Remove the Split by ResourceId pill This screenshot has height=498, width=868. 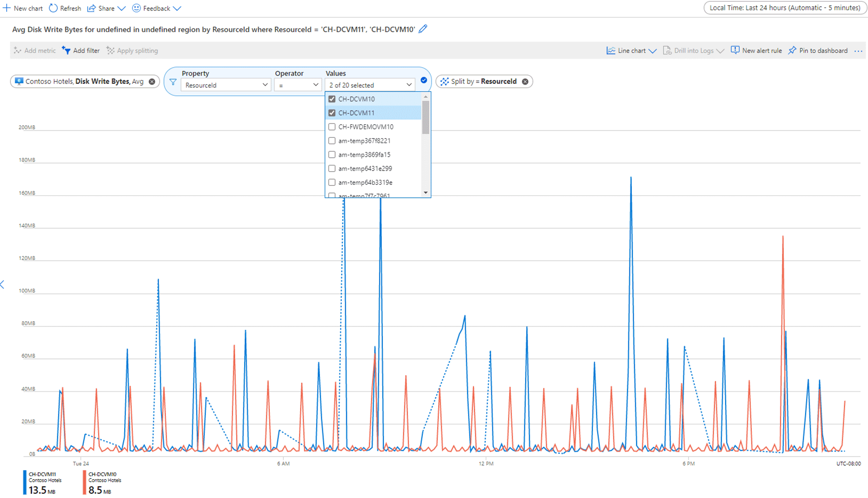(525, 81)
